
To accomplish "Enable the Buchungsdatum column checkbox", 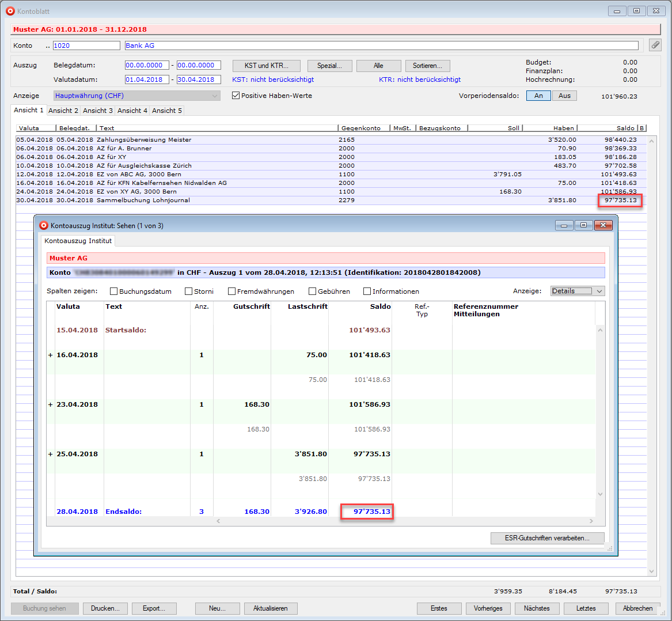I will [x=114, y=291].
